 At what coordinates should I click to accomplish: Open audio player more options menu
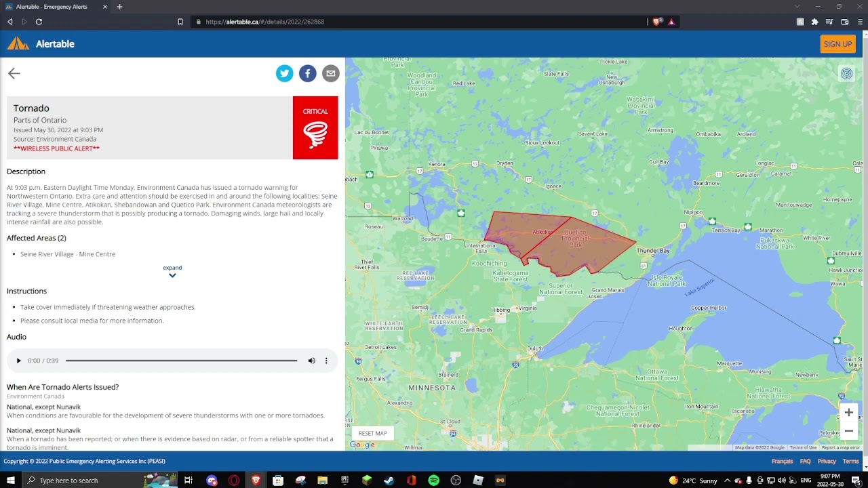pos(326,361)
